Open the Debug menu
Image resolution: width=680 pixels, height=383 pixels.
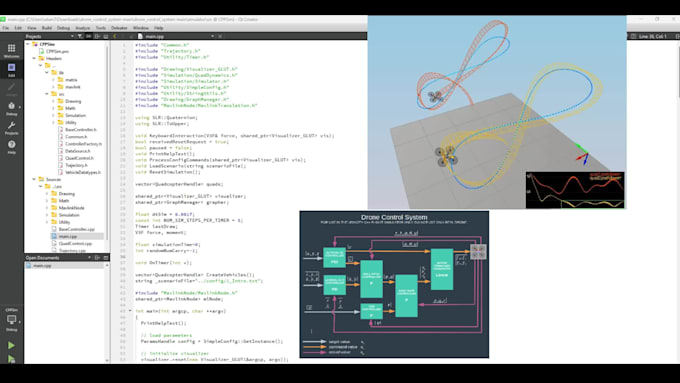63,28
